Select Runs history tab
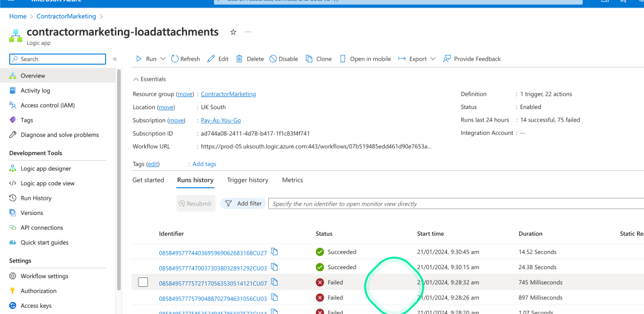 [195, 180]
